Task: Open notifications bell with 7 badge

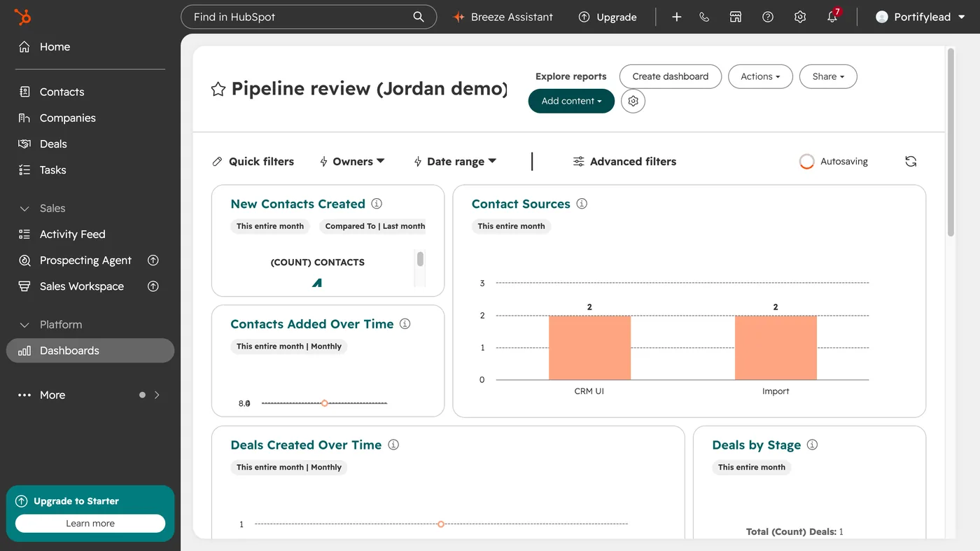Action: (x=832, y=17)
